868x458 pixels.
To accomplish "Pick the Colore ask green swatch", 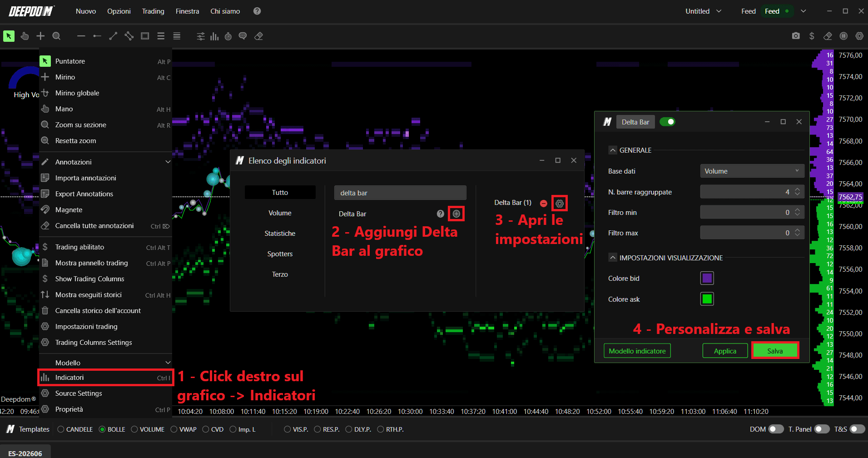I will click(x=707, y=299).
